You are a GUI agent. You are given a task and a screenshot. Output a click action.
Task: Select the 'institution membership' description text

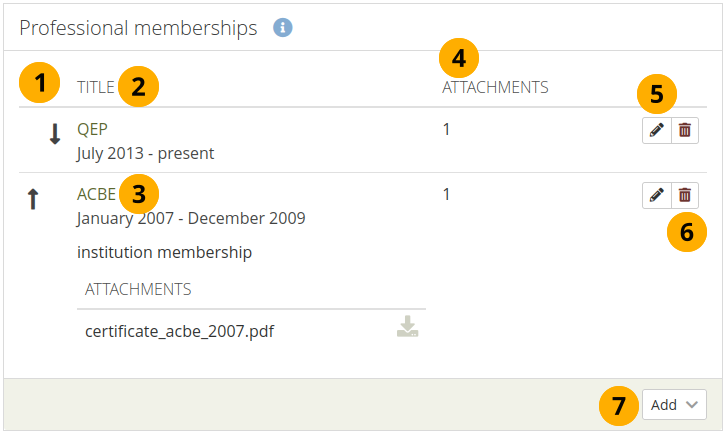[164, 252]
